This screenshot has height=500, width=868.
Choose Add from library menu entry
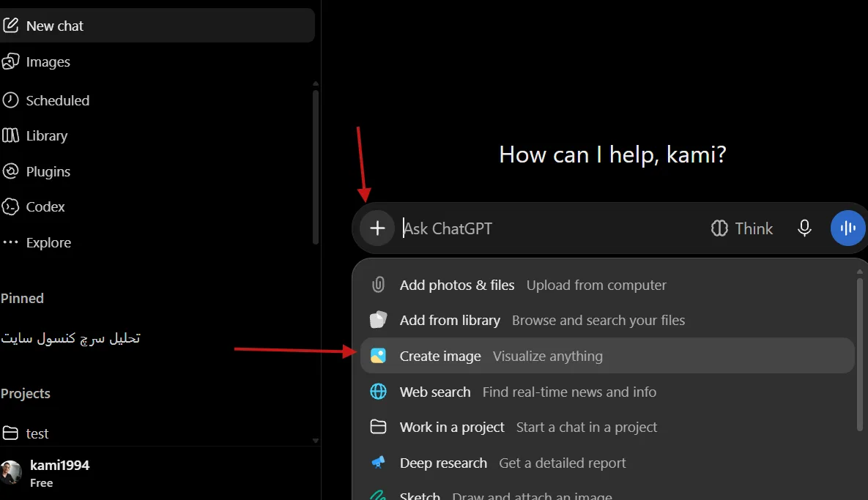[x=607, y=320]
